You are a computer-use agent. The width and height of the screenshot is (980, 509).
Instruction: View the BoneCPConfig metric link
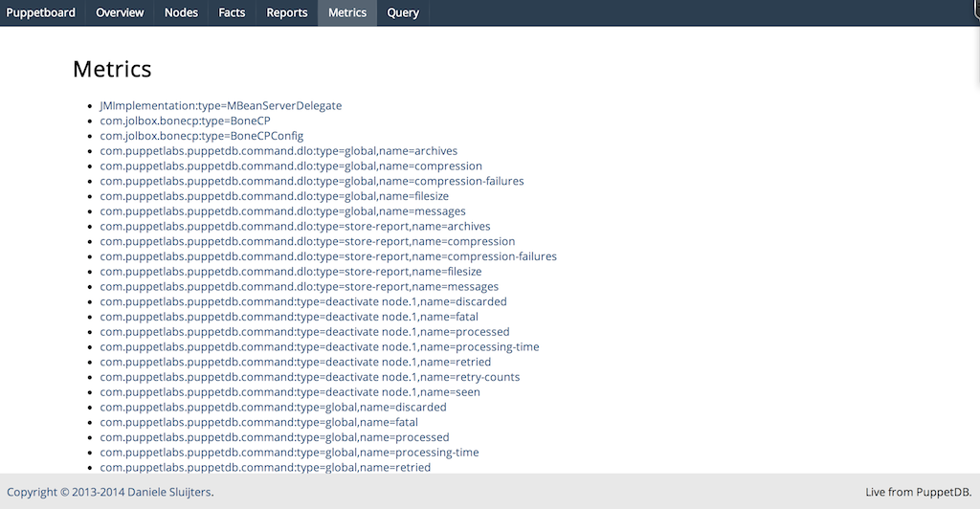tap(201, 136)
